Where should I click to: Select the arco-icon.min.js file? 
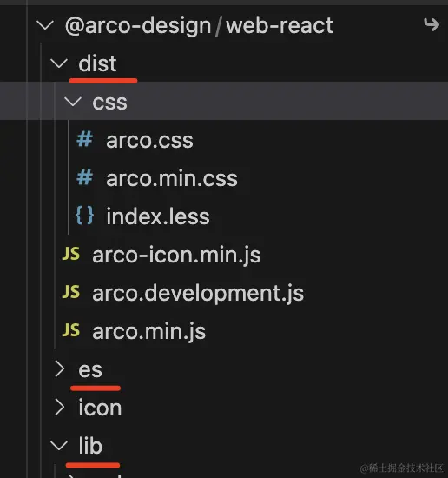click(x=176, y=256)
